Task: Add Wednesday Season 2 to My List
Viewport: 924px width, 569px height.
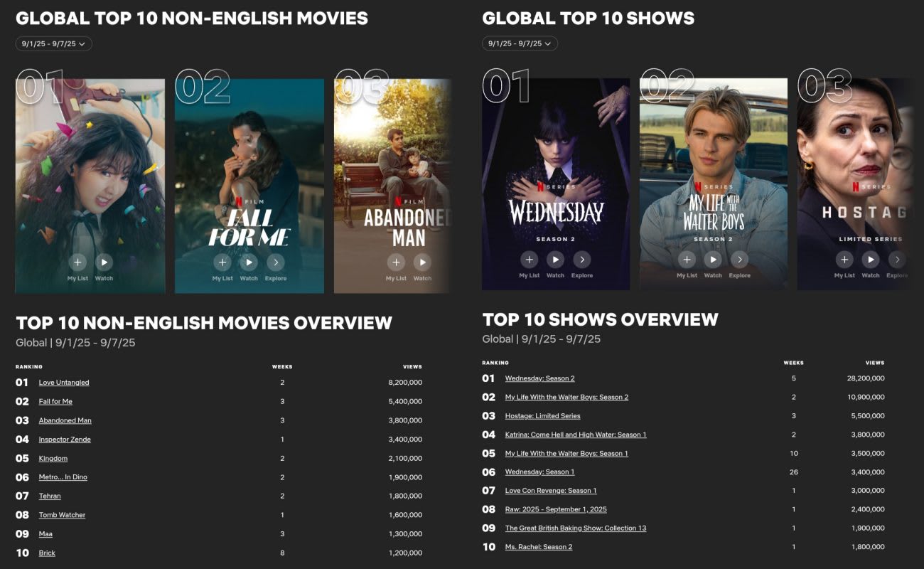Action: coord(529,260)
